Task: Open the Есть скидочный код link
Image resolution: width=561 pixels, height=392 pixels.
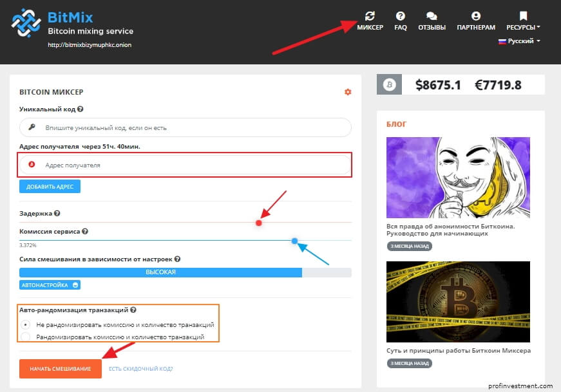Action: (140, 369)
